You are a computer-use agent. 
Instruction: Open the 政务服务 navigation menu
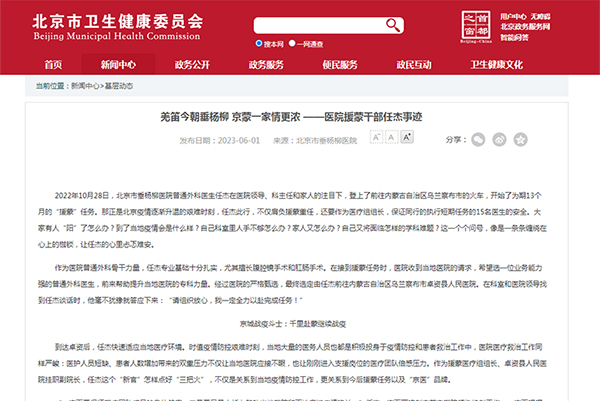point(266,65)
